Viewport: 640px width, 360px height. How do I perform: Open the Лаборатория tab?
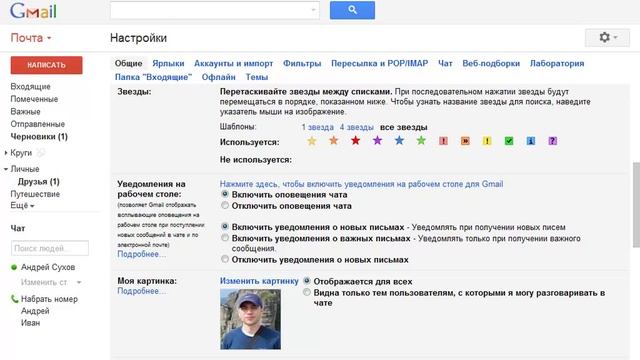[557, 63]
